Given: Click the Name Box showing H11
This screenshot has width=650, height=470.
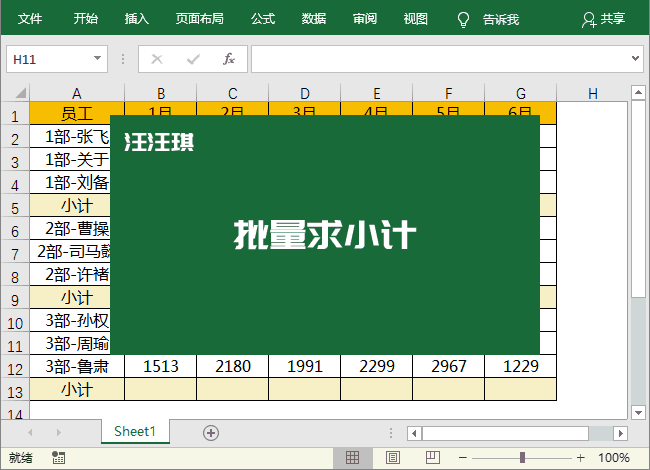Looking at the screenshot, I should [x=48, y=59].
